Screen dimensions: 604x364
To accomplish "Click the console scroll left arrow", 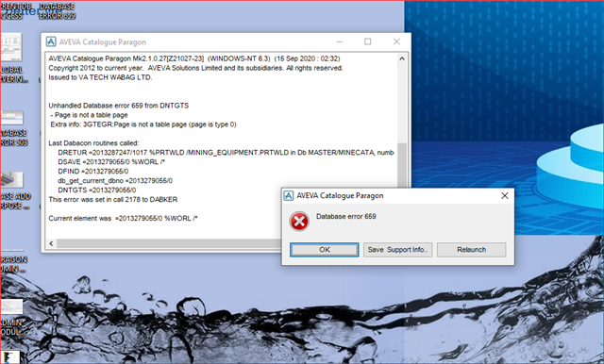I will [51, 243].
